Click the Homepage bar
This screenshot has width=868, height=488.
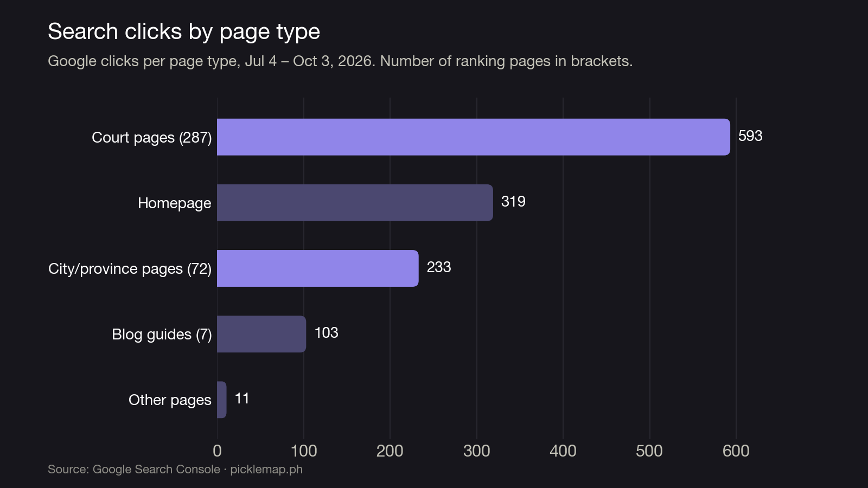pyautogui.click(x=355, y=203)
